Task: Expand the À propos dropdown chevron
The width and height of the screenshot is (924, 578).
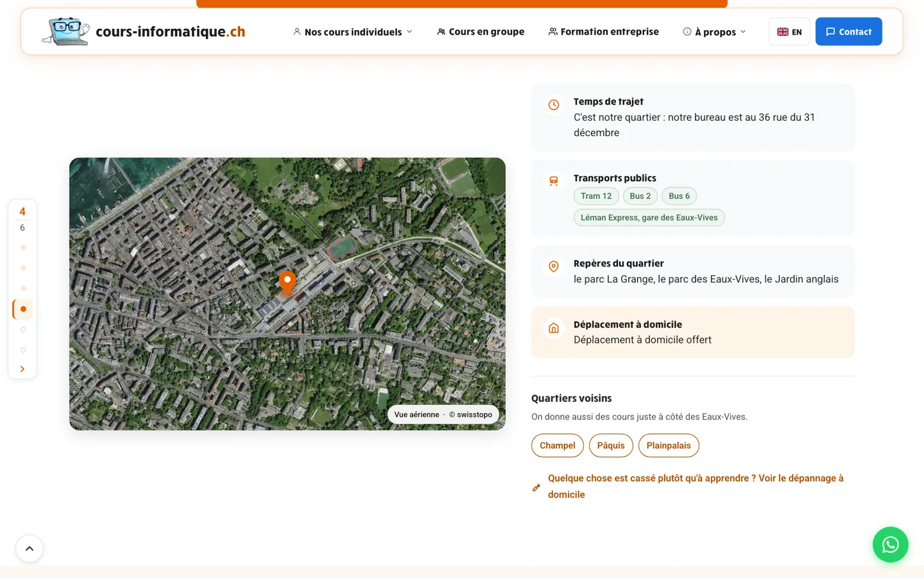Action: 743,31
